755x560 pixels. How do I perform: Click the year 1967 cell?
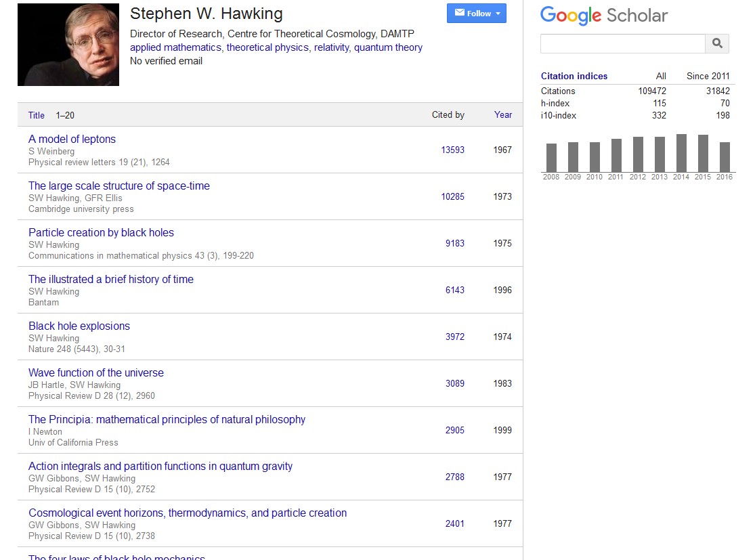pos(502,150)
